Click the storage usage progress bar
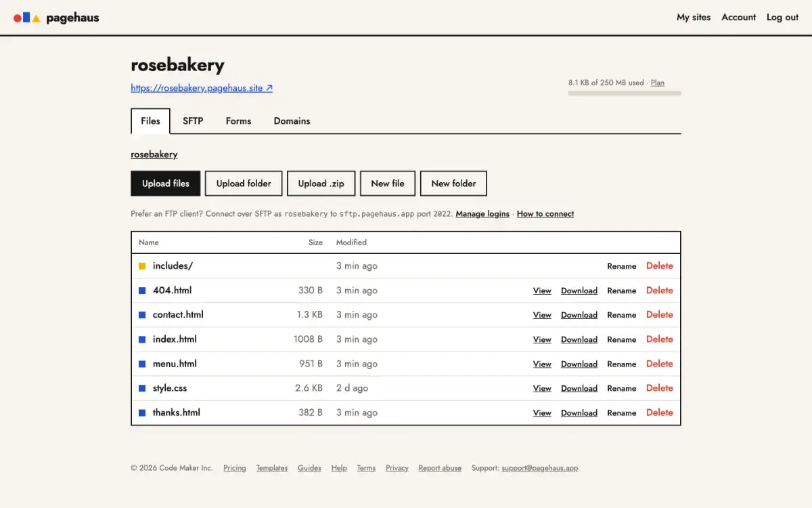 pyautogui.click(x=625, y=93)
